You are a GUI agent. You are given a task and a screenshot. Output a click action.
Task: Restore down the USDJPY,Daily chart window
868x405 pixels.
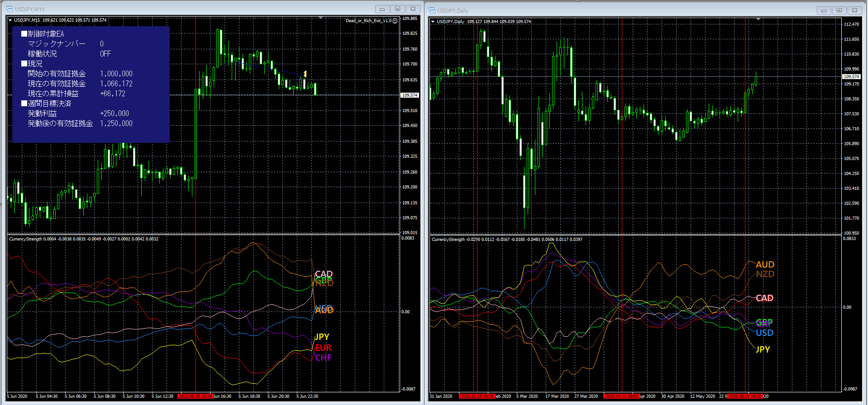pos(839,10)
